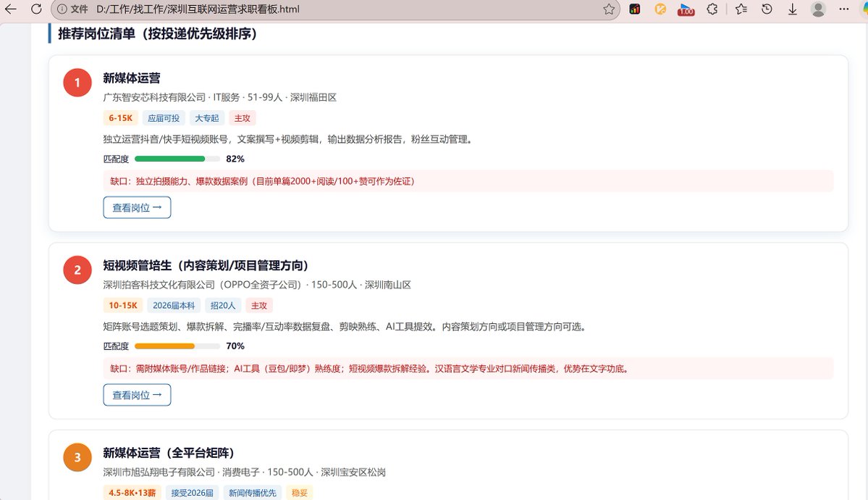The height and width of the screenshot is (500, 868).
Task: Click the orange number 3 badge
Action: 77,457
